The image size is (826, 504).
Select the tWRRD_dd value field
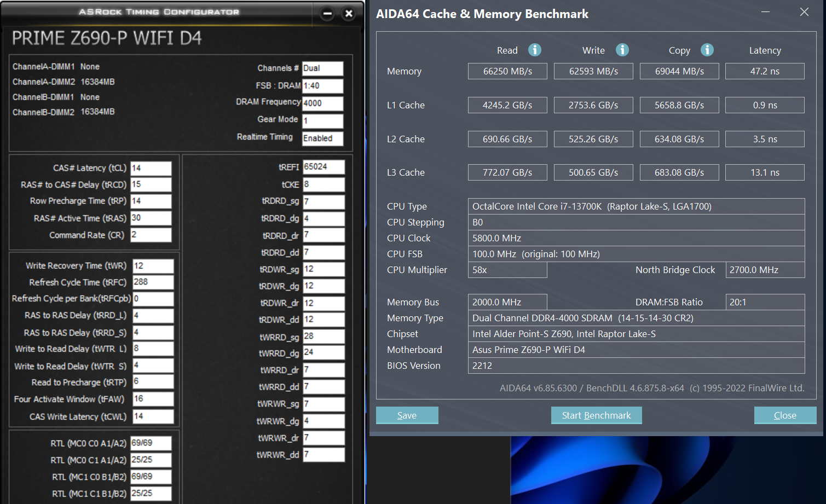click(x=324, y=387)
